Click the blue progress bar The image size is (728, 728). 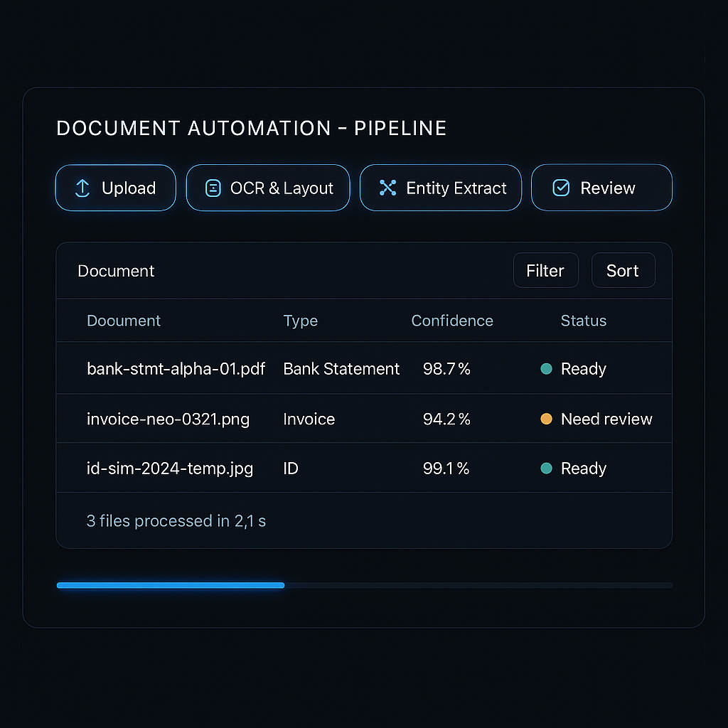pyautogui.click(x=170, y=585)
